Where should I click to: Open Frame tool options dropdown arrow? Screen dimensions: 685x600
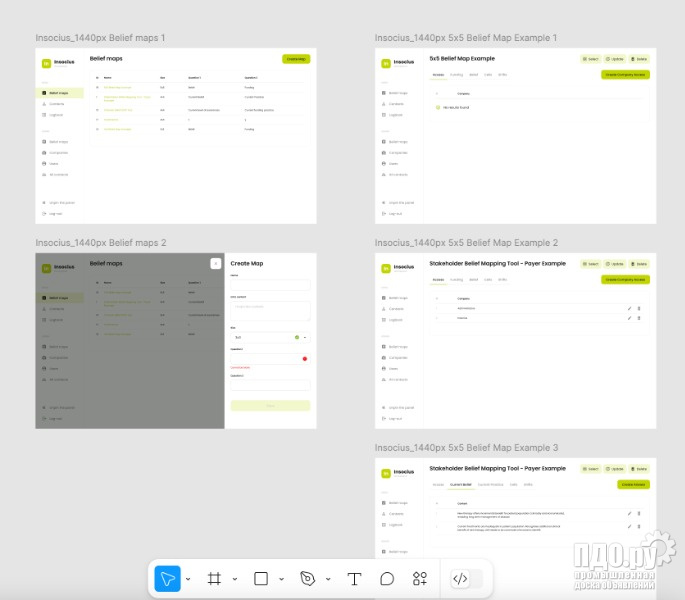[x=235, y=578]
